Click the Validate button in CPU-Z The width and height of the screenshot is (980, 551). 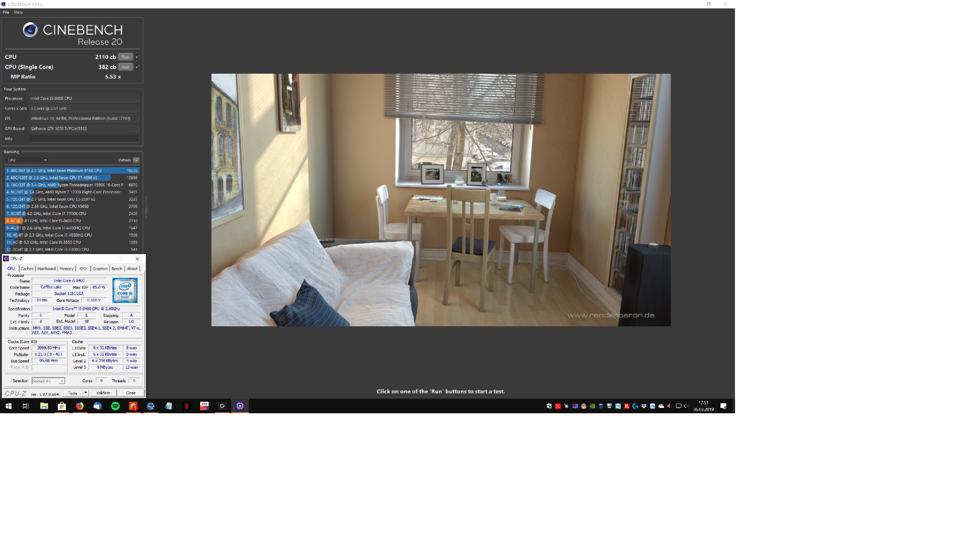pos(101,394)
